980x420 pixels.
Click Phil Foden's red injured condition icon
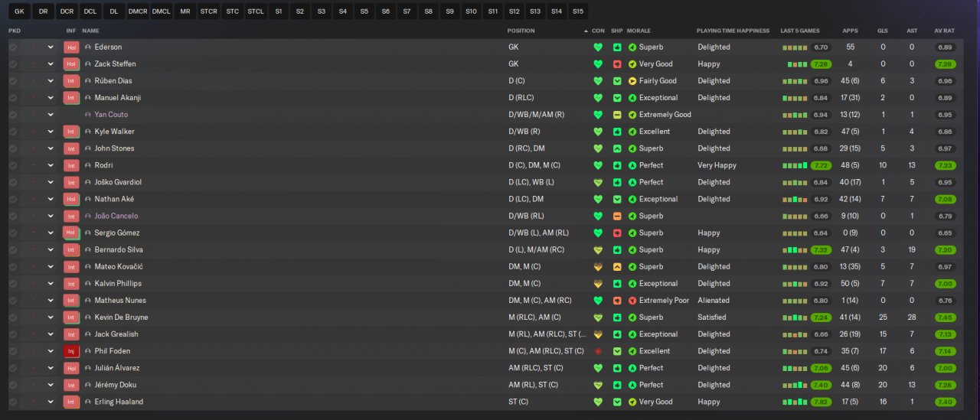598,351
